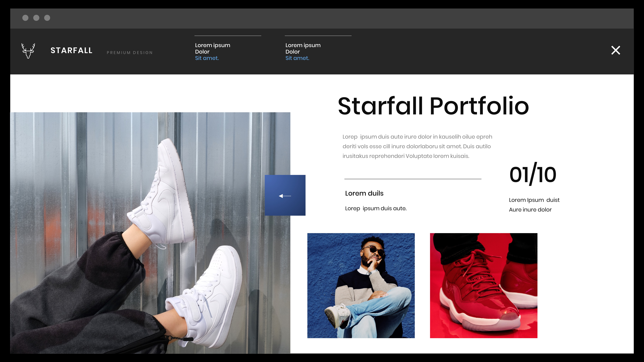
Task: Click the Starfall Portfolio heading
Action: pyautogui.click(x=433, y=106)
